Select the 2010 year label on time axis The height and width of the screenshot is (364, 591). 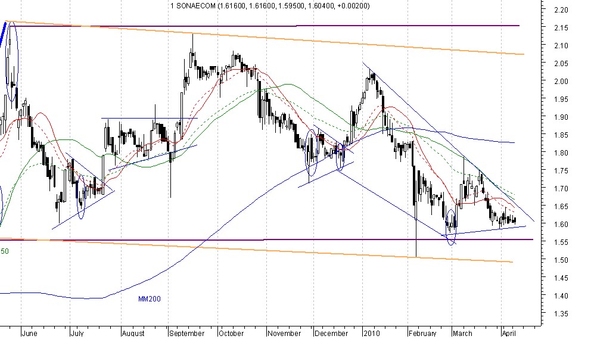(x=372, y=334)
